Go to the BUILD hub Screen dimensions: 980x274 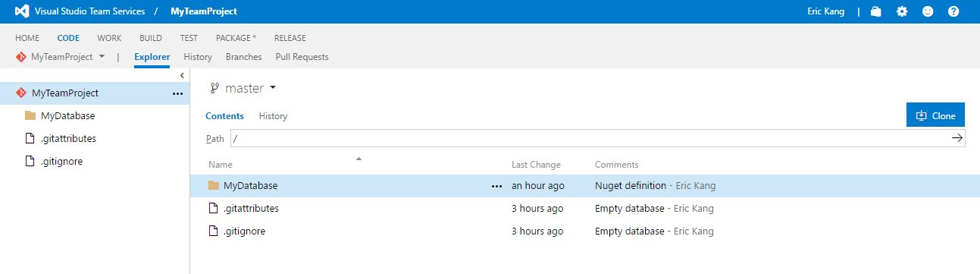151,38
